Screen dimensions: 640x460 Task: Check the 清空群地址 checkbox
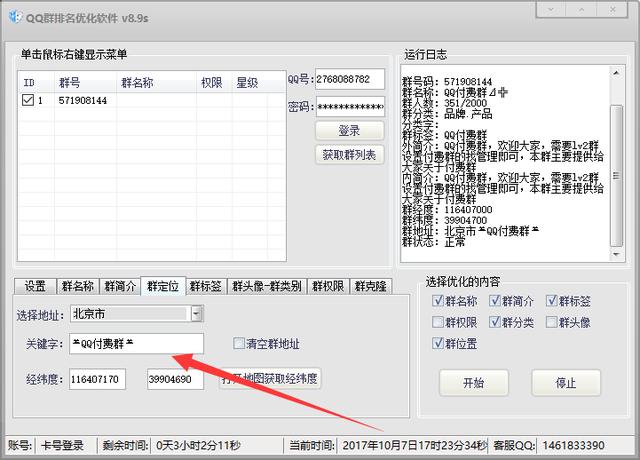[x=238, y=343]
